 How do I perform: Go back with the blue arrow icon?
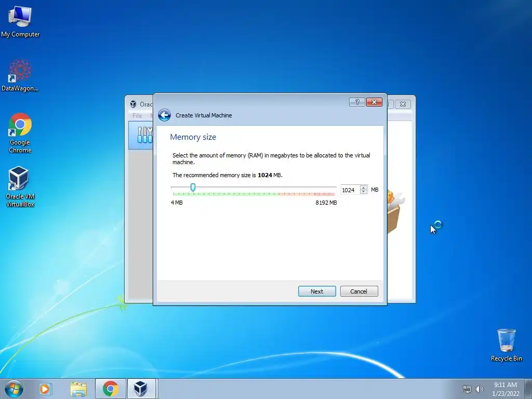coord(164,115)
